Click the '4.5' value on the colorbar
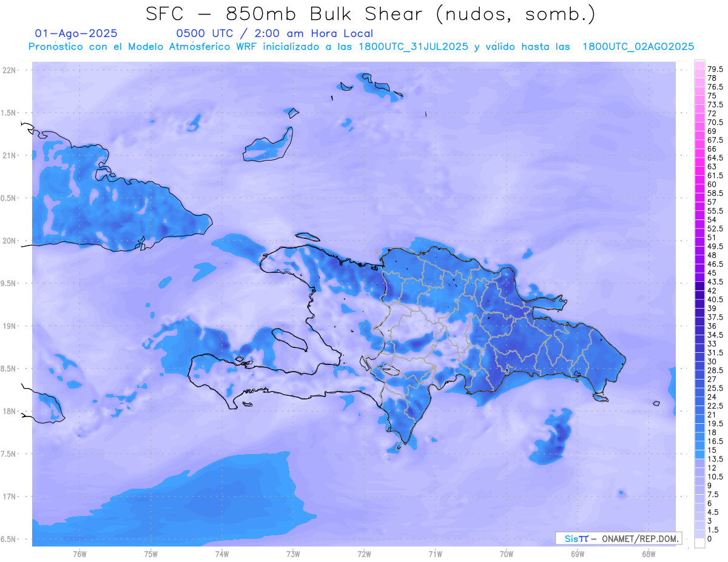This screenshot has width=728, height=562. (x=713, y=512)
